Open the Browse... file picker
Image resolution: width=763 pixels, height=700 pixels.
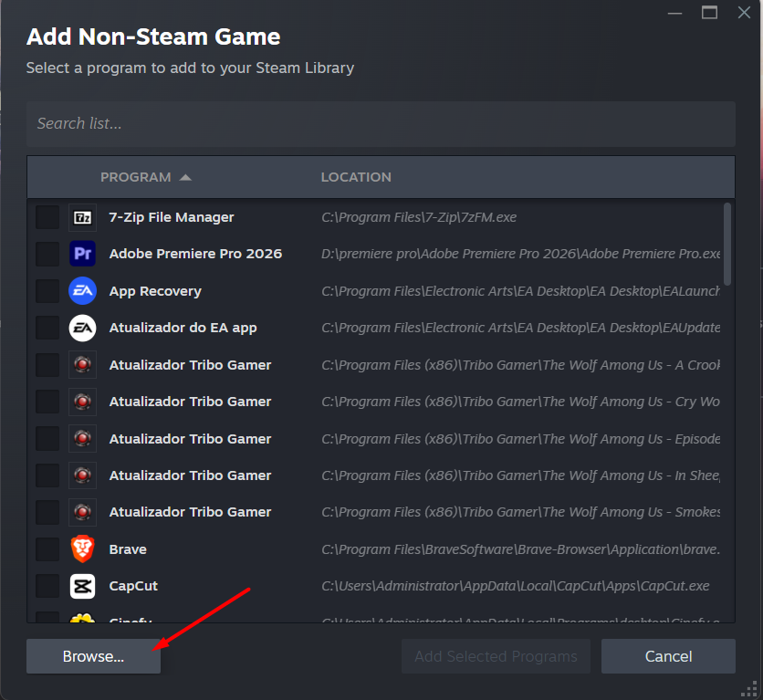coord(93,656)
